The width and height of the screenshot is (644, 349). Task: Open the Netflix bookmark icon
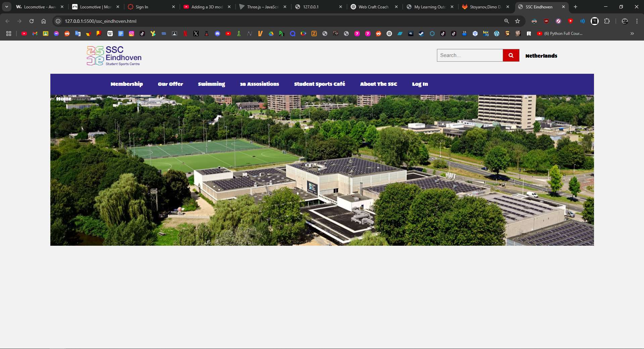point(185,34)
